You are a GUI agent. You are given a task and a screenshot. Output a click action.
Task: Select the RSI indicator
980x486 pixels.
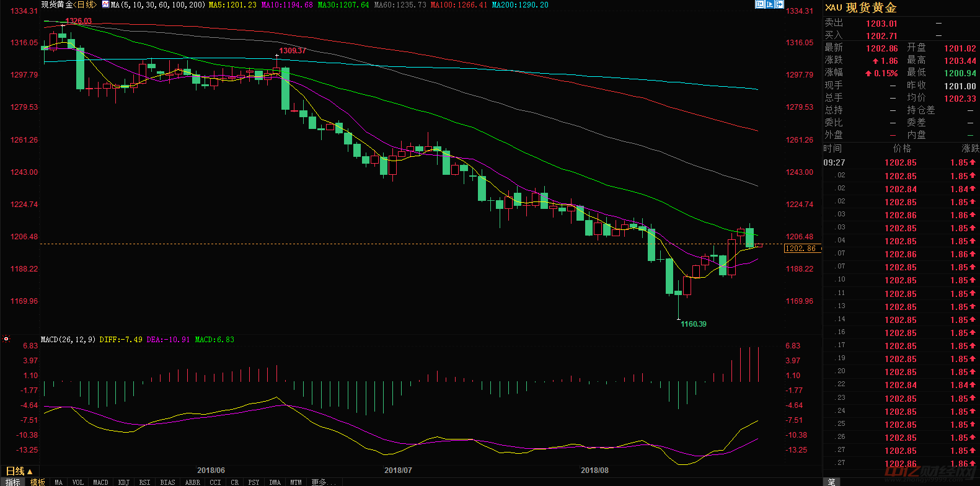tap(144, 482)
